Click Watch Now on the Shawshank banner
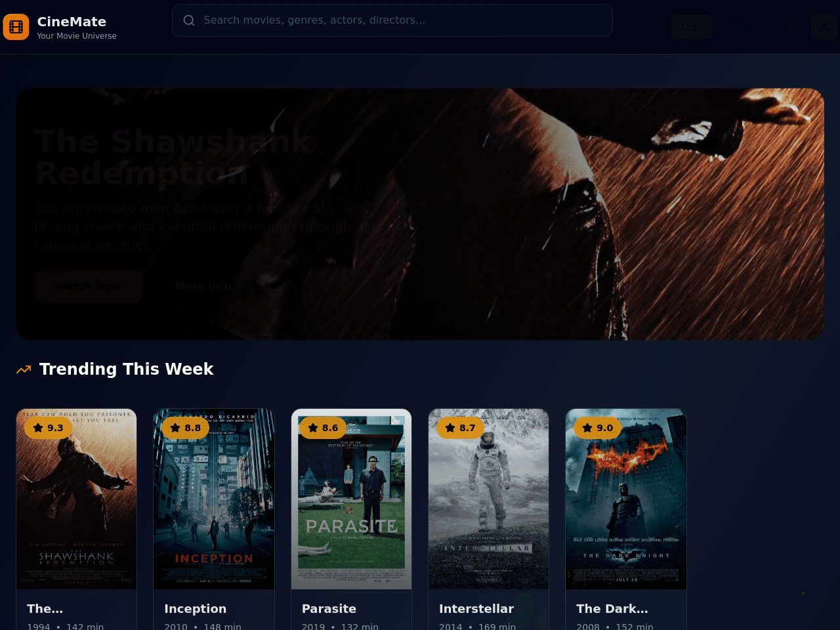This screenshot has width=840, height=630. (89, 286)
